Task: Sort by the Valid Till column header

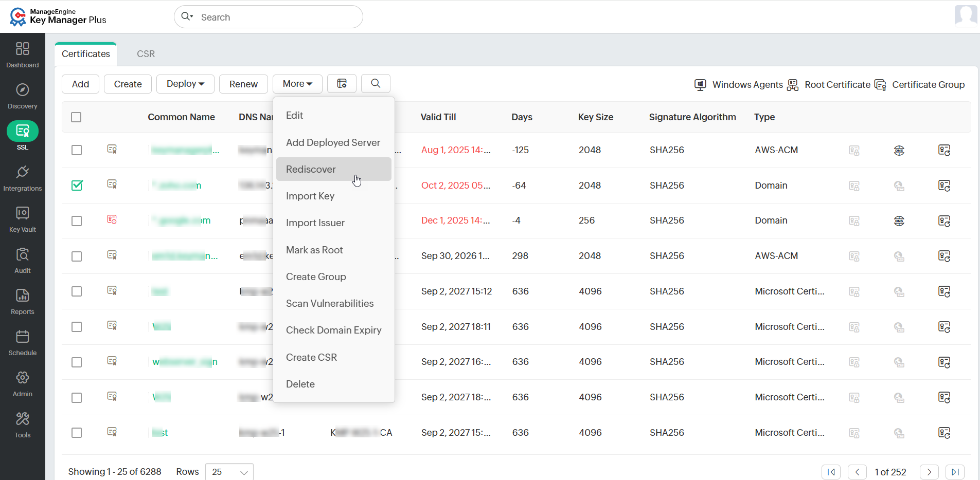Action: [x=438, y=117]
